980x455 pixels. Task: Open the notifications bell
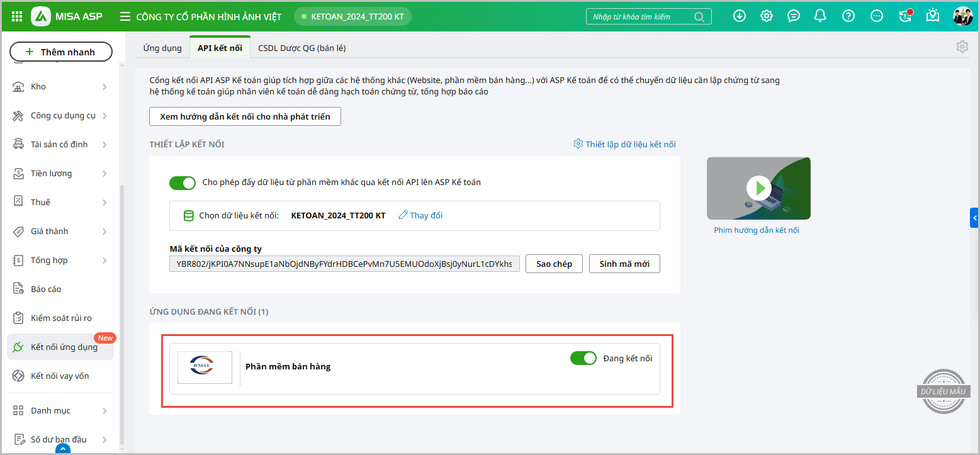[820, 16]
